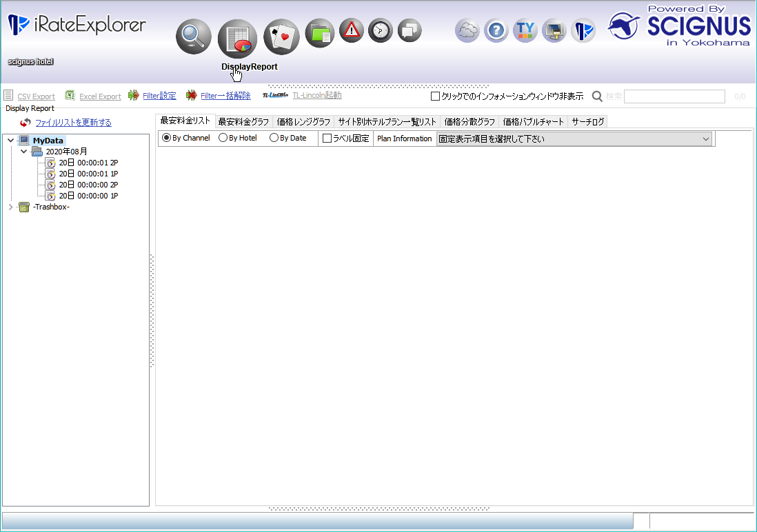757x532 pixels.
Task: Open the Plan Information dropdown
Action: pos(574,139)
